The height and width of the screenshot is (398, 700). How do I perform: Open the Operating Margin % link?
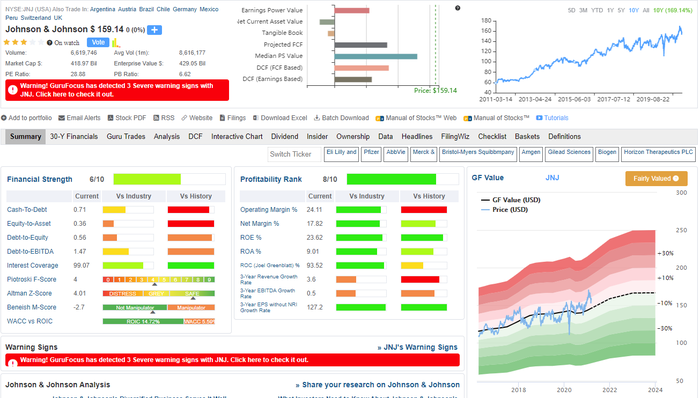coord(268,210)
